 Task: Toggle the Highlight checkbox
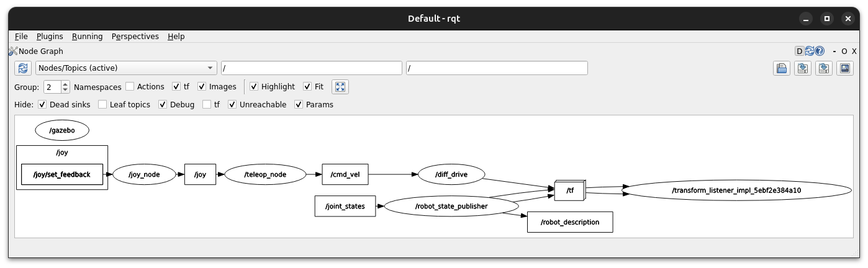click(254, 87)
